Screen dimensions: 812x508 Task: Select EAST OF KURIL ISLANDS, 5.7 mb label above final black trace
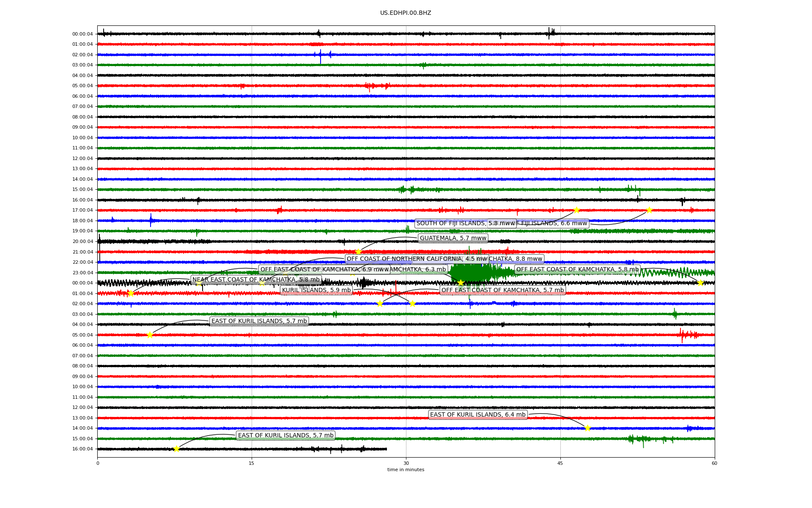pyautogui.click(x=285, y=436)
